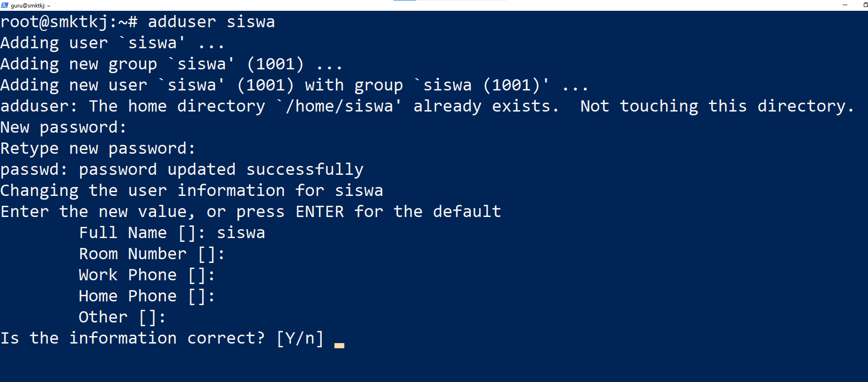Maximize the terminal window
868x382 pixels.
865,5
